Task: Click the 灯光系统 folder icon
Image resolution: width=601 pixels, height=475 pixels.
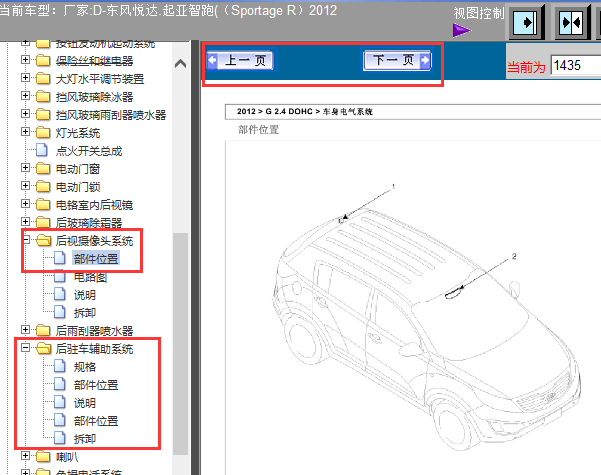Action: (x=43, y=132)
